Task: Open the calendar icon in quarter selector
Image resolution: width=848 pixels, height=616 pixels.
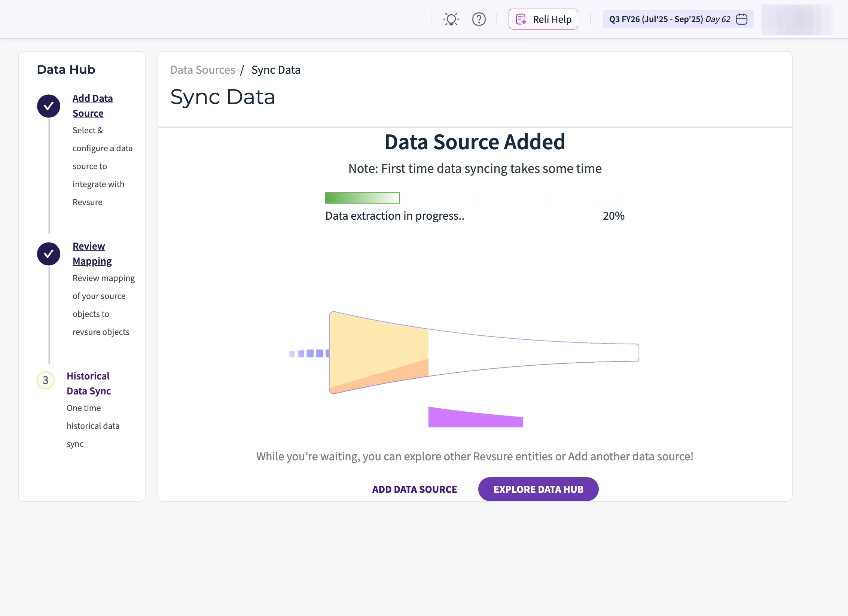Action: tap(741, 19)
